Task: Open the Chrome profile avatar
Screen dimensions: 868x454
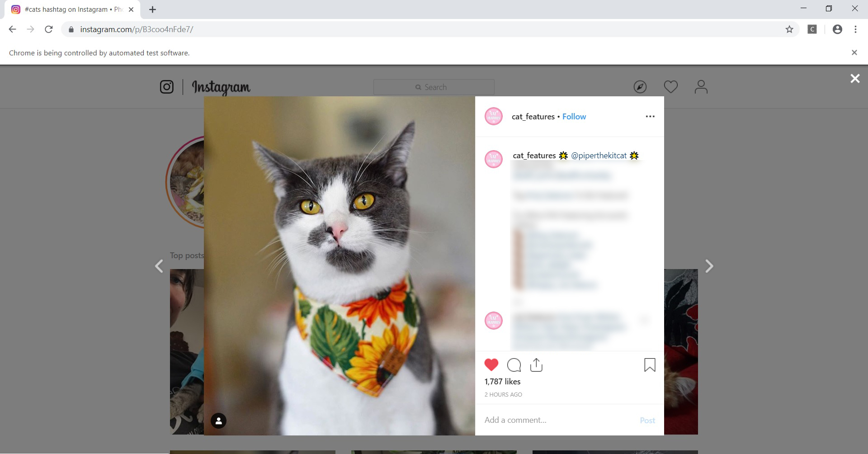Action: pos(837,29)
